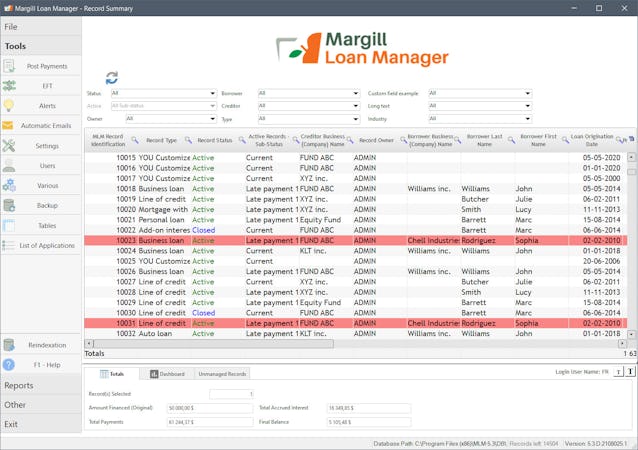638x450 pixels.
Task: Click Borrower First Name search magnifier
Action: pos(565,140)
